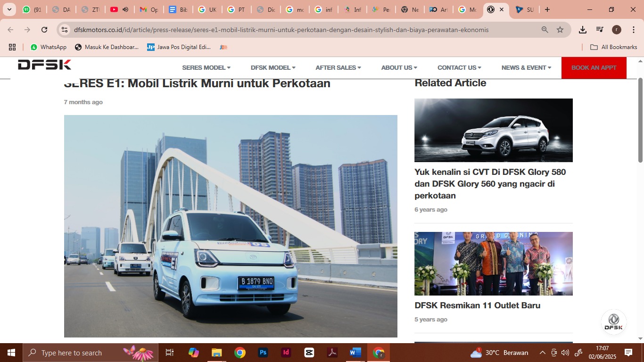Click the page vertical scrollbar
Image resolution: width=644 pixels, height=362 pixels.
[x=640, y=121]
